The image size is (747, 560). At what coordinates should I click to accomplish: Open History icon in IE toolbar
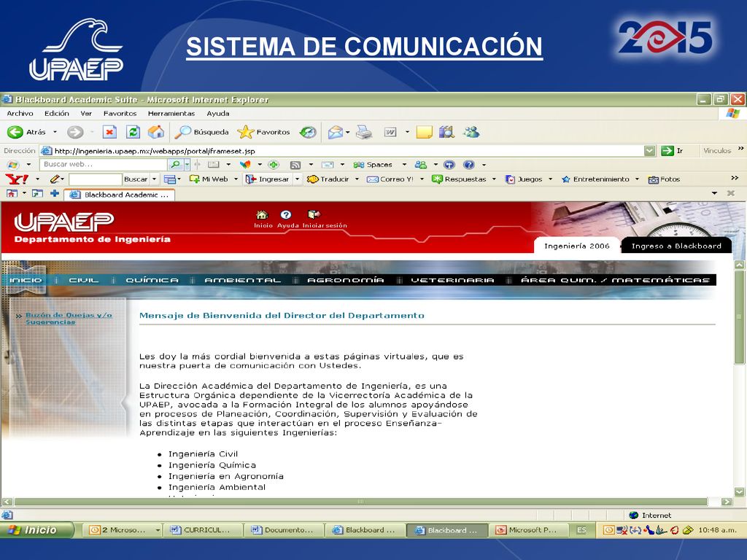pyautogui.click(x=308, y=132)
